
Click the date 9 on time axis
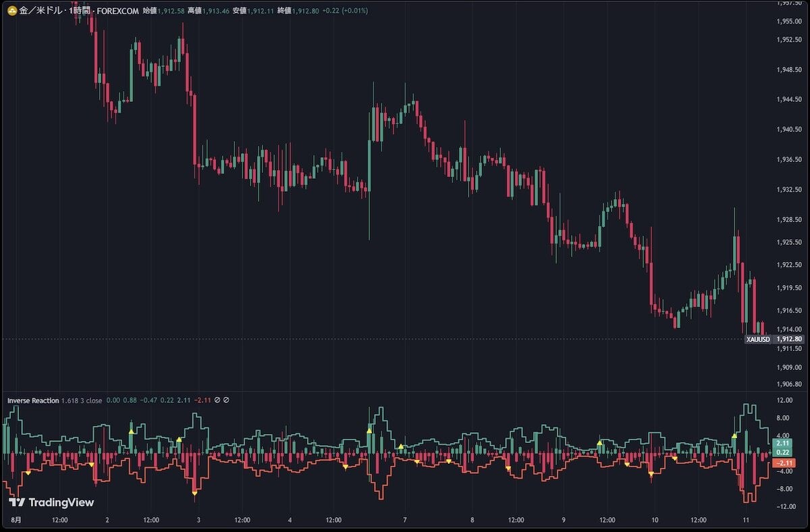[563, 520]
